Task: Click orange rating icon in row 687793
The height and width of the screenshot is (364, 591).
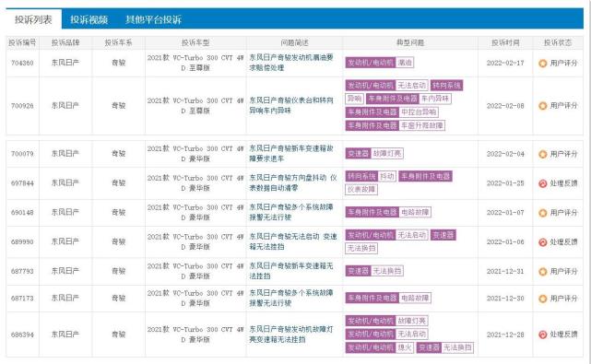Action: 542,271
